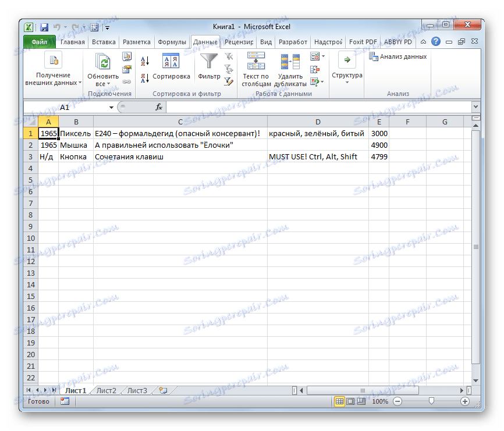Click Анализ данных button
The width and height of the screenshot is (504, 431).
398,56
